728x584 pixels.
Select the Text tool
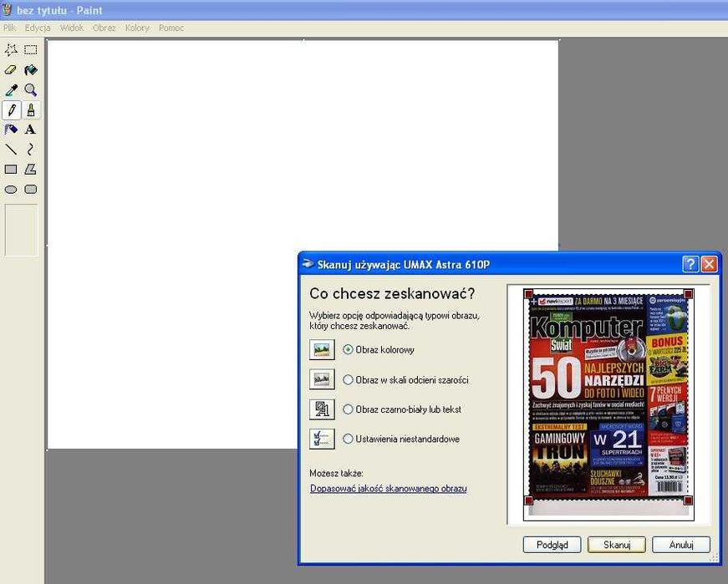31,129
